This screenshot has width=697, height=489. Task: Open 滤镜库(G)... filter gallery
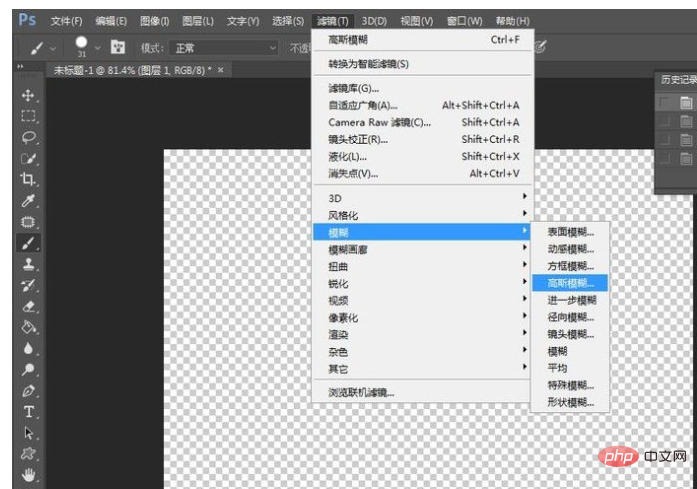422,88
